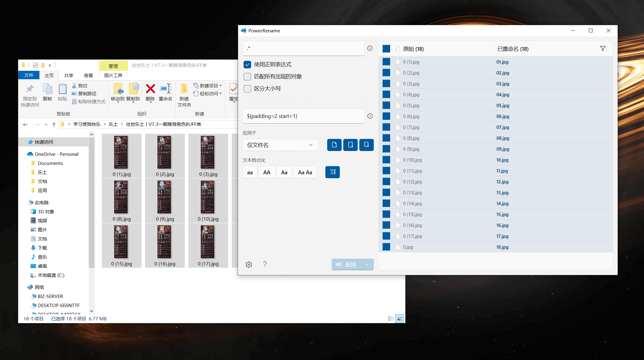Screen dimensions: 644x360
Task: Select 下载 folder in navigation pane
Action: (42, 248)
